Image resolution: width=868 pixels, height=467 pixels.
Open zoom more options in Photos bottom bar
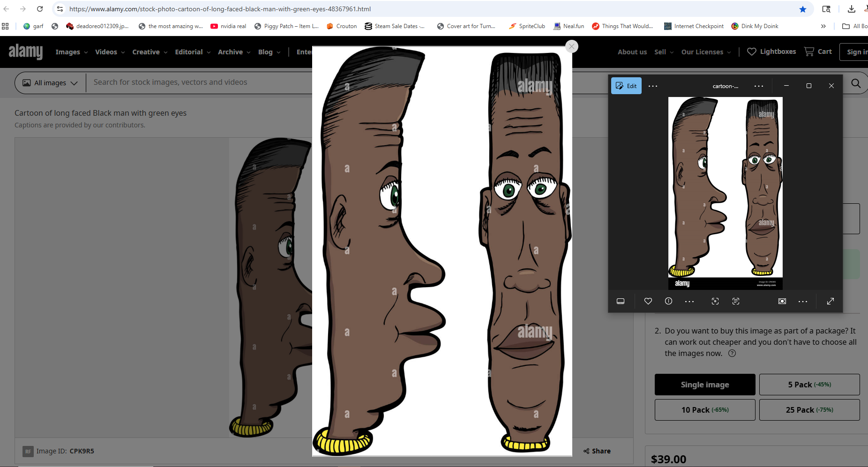coord(803,302)
